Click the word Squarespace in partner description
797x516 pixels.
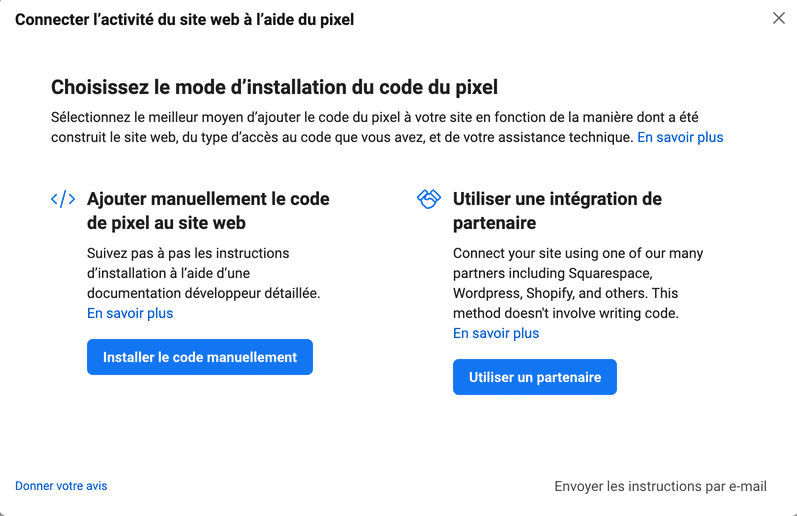click(x=610, y=274)
